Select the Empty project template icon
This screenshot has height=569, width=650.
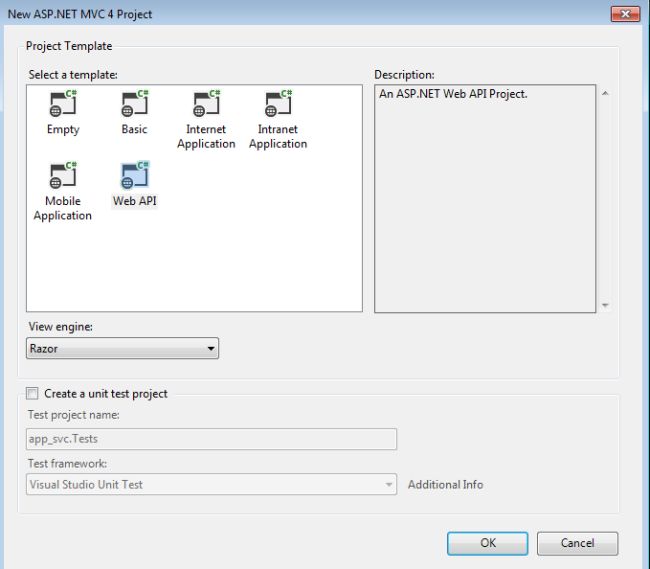pyautogui.click(x=63, y=104)
